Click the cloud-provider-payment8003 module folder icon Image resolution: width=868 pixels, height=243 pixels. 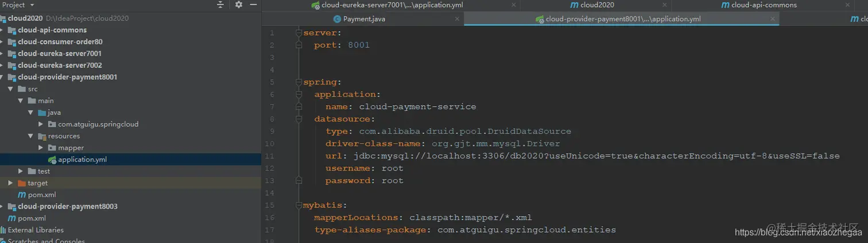(x=12, y=206)
